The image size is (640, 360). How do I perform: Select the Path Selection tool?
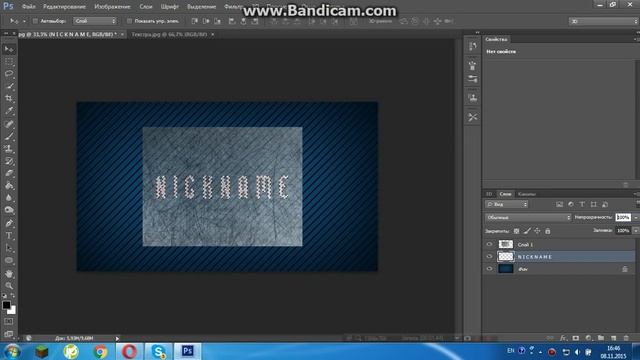click(x=9, y=248)
